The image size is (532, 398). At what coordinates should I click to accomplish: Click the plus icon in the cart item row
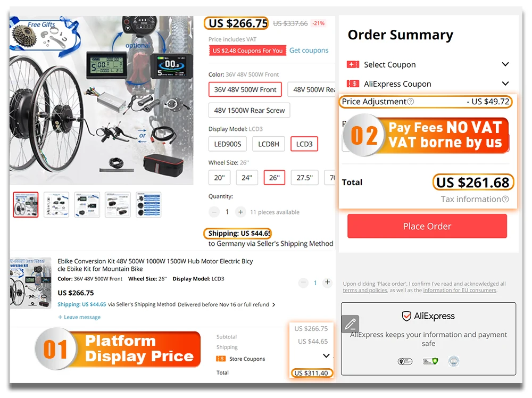[x=327, y=282]
